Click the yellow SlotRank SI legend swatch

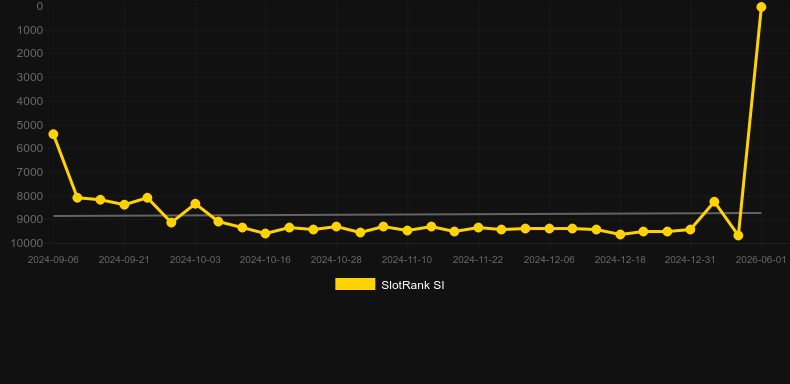[x=355, y=284]
